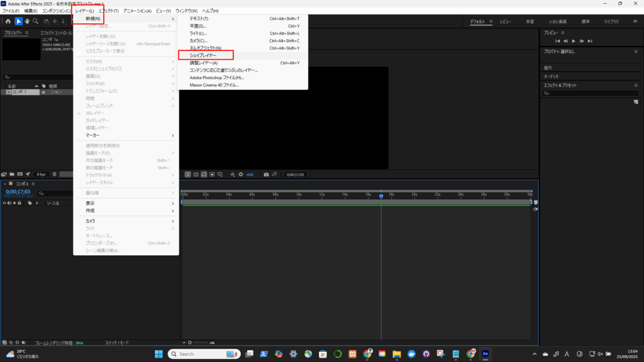Select the Hand tool in toolbar
644x362 pixels.
(x=27, y=21)
